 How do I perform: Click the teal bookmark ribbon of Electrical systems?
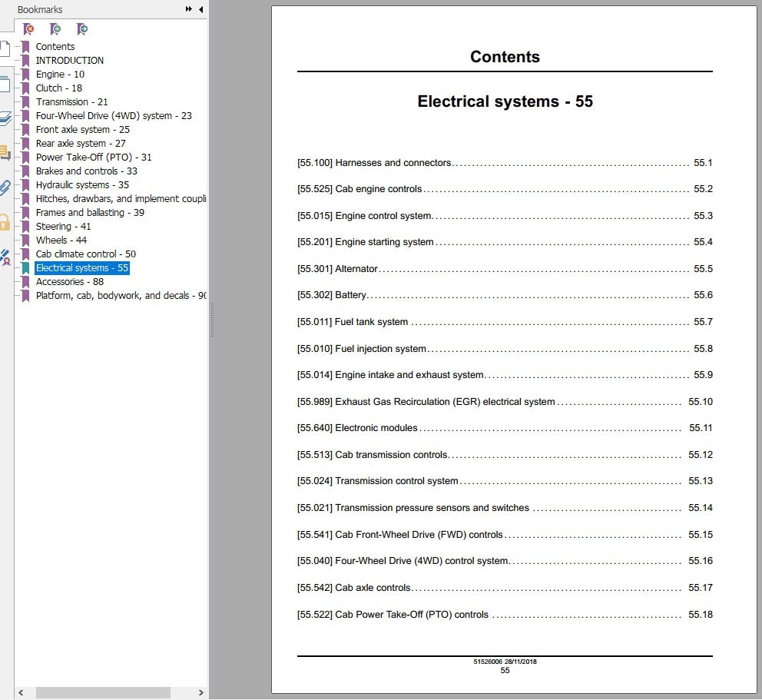[x=25, y=268]
